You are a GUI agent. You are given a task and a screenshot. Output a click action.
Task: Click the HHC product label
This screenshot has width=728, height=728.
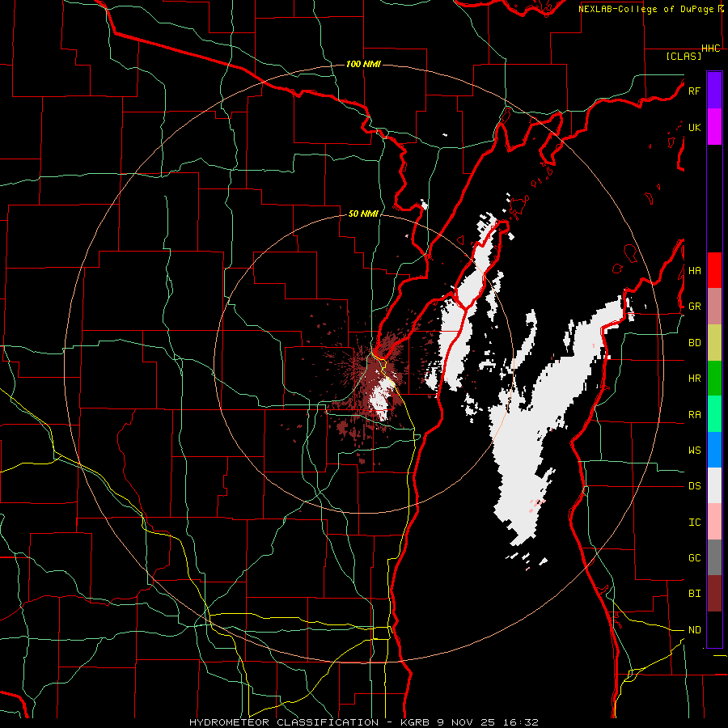point(710,49)
